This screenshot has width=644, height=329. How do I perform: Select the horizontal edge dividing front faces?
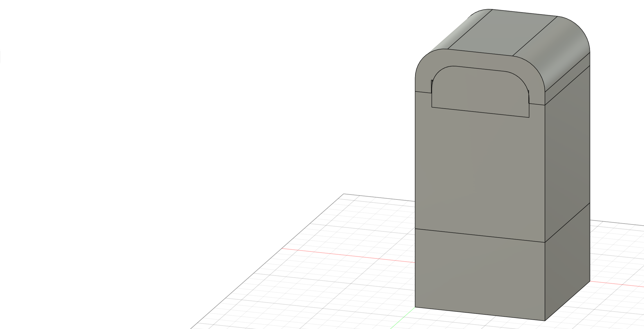click(x=479, y=235)
